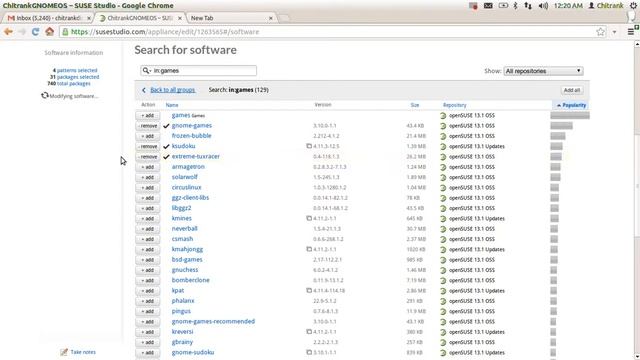Click the Add all button
Viewport: 640px width, 360px height.
(572, 90)
